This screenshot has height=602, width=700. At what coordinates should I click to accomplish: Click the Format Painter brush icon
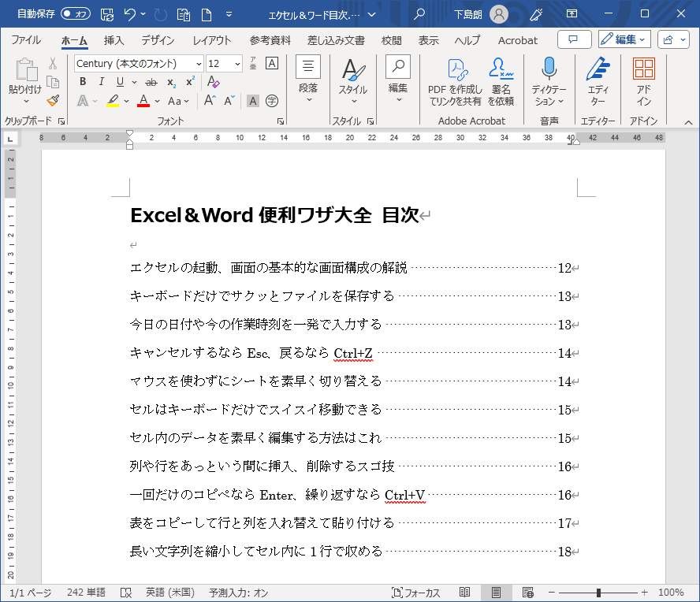(x=53, y=100)
